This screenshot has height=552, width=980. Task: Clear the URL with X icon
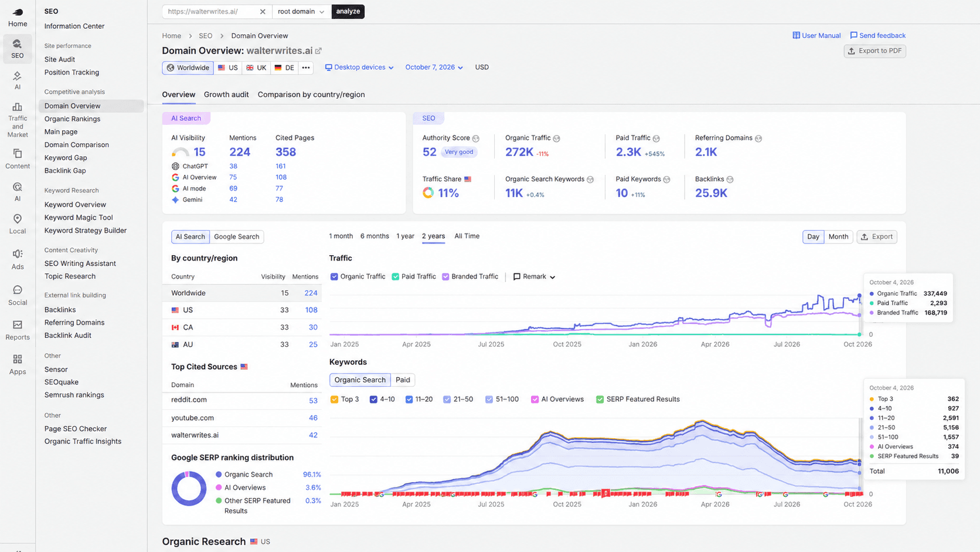[x=263, y=12]
